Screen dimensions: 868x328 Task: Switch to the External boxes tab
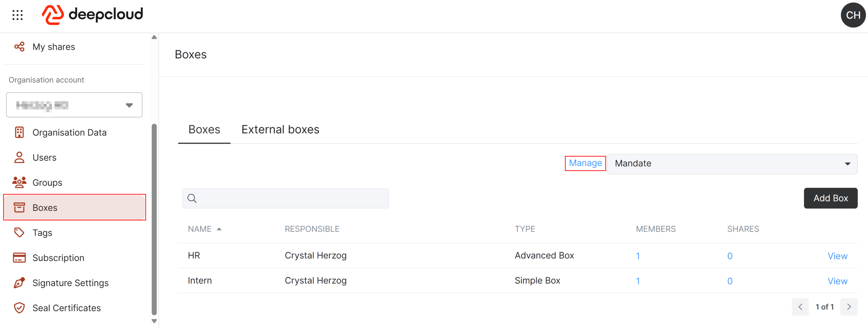point(280,130)
